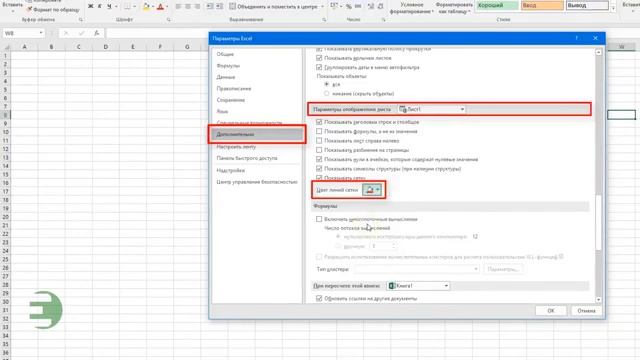Open font color dropdown arrow in ribbon
Screen dimensions: 640x360
[x=167, y=7]
